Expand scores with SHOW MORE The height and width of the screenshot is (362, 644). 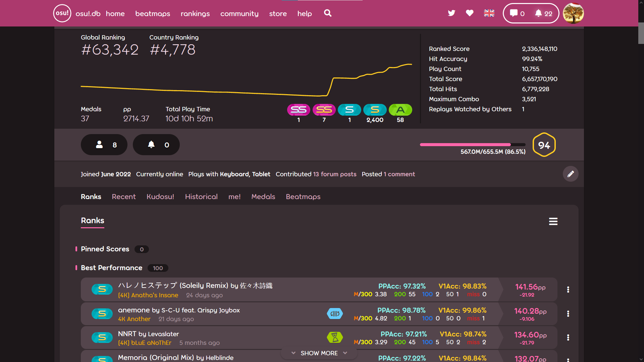[x=319, y=353]
